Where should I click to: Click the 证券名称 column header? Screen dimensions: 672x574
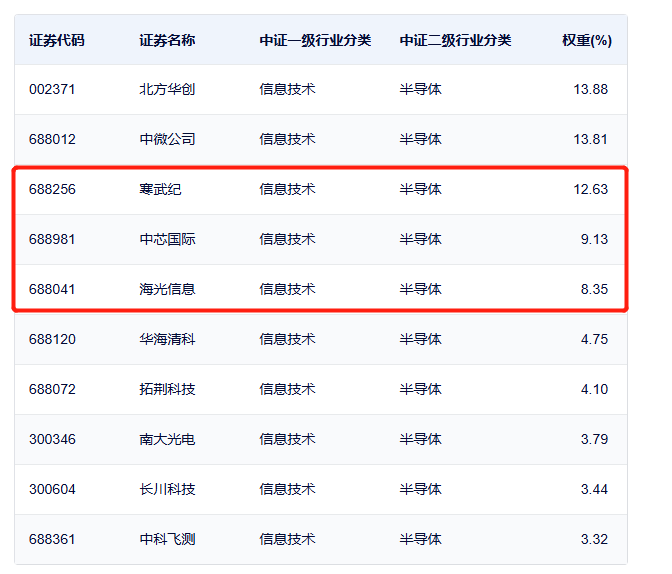[167, 40]
